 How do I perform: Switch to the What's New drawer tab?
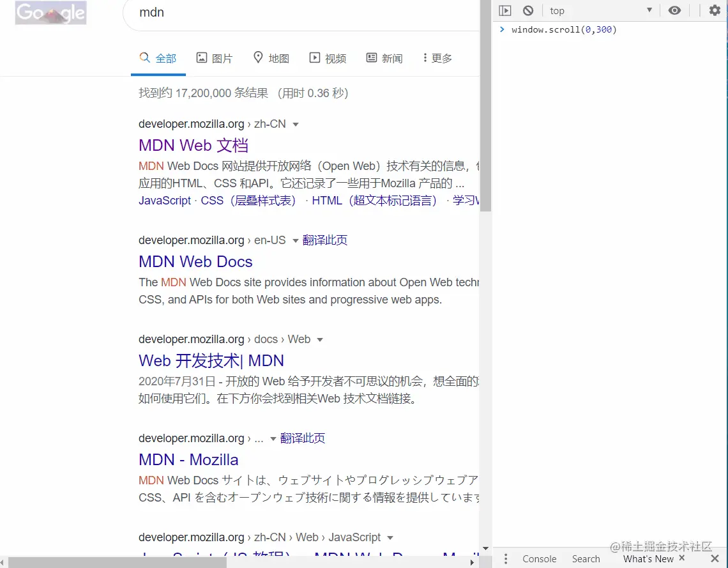click(x=648, y=558)
